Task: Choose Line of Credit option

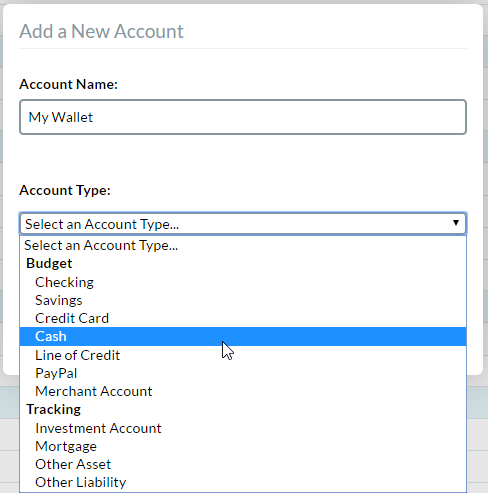Action: coord(243,355)
